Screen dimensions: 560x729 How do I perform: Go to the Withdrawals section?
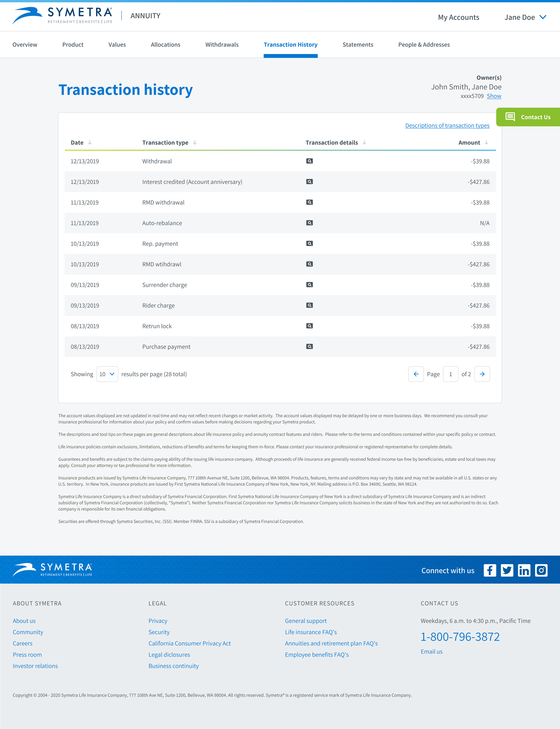coord(222,44)
